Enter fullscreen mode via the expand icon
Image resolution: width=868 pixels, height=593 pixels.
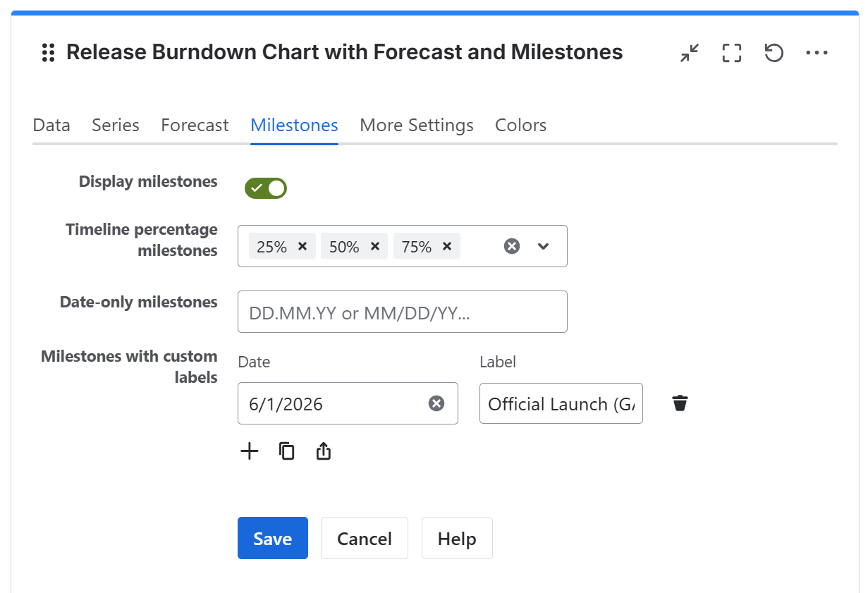(731, 53)
